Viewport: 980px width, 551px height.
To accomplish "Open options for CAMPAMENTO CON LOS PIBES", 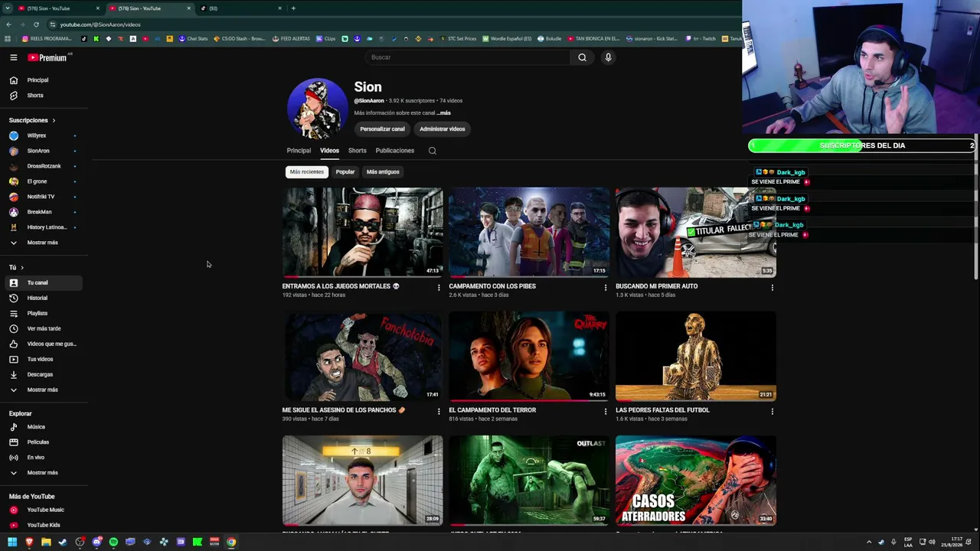I will (606, 288).
